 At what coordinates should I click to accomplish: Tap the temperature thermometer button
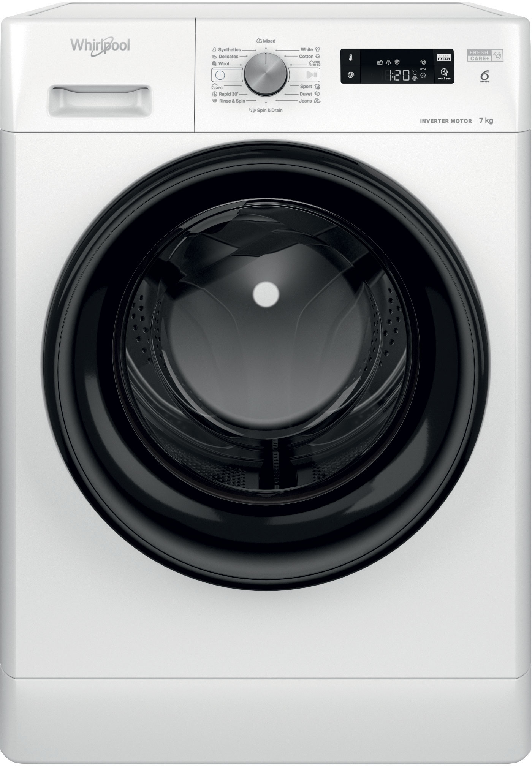(x=350, y=58)
